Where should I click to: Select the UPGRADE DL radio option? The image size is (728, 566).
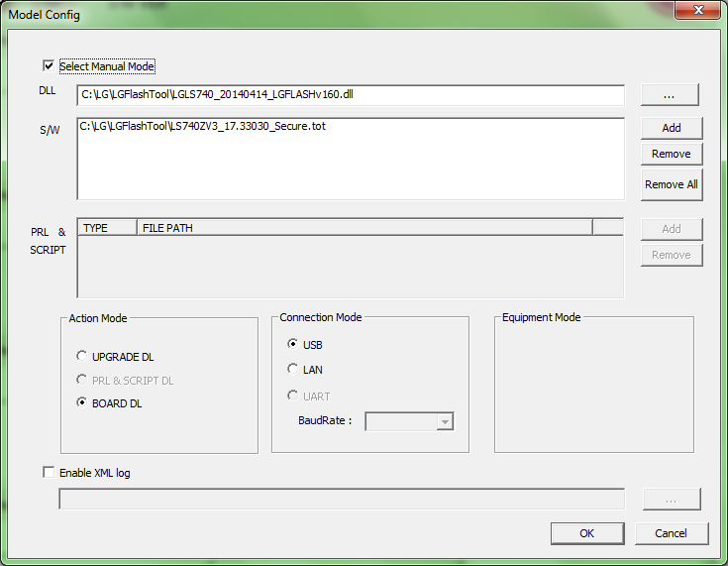[x=82, y=357]
